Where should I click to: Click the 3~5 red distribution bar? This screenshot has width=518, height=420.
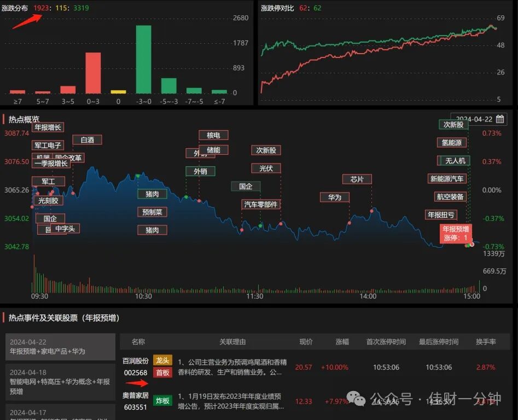tap(68, 90)
